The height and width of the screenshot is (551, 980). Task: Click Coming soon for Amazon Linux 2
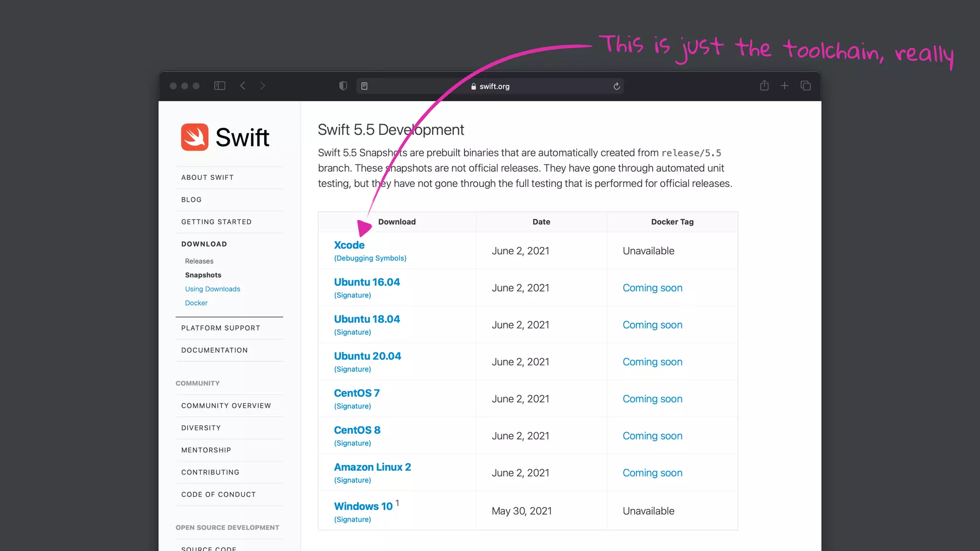click(x=652, y=473)
